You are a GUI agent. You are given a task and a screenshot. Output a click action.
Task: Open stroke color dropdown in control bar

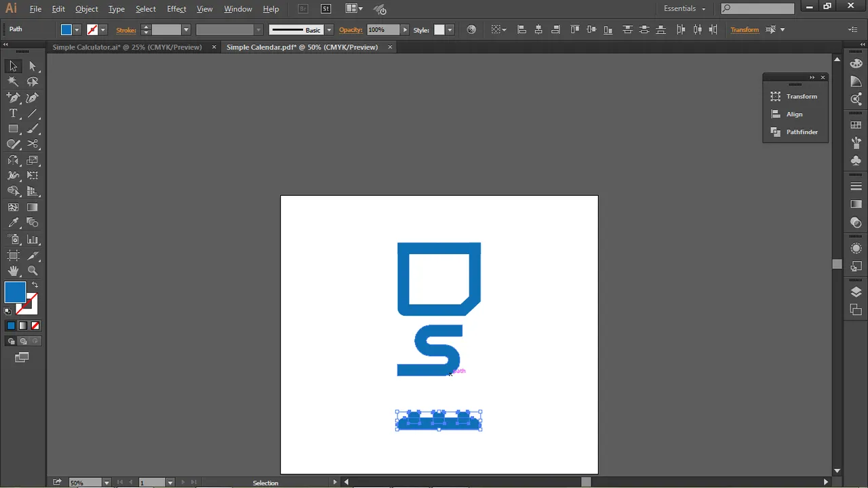click(x=102, y=30)
